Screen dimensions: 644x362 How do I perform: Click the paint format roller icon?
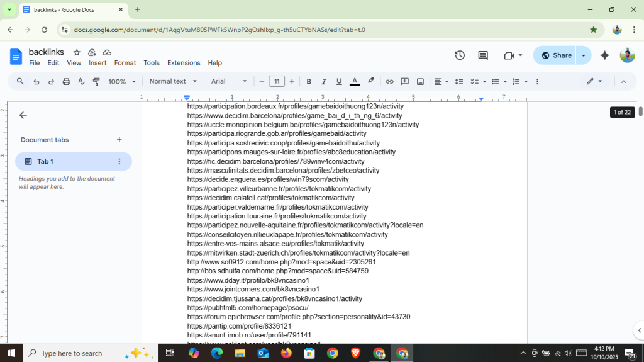pyautogui.click(x=96, y=82)
